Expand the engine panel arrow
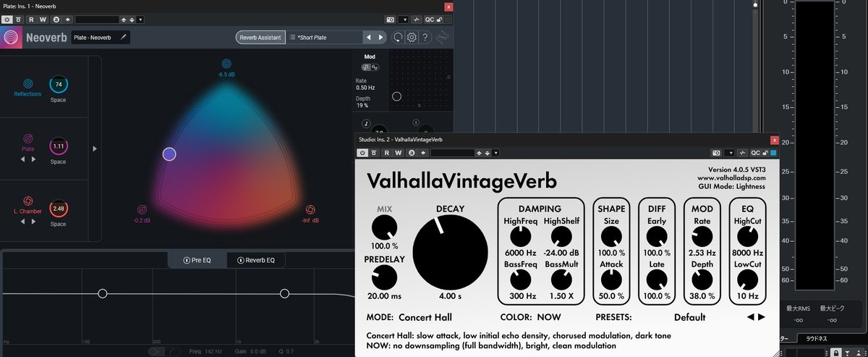868x357 pixels. tap(95, 148)
